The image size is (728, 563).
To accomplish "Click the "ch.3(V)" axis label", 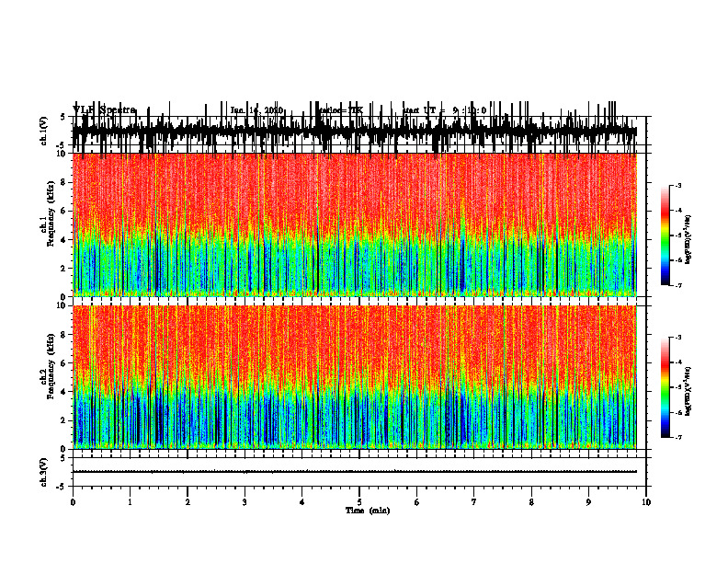I will pyautogui.click(x=44, y=472).
